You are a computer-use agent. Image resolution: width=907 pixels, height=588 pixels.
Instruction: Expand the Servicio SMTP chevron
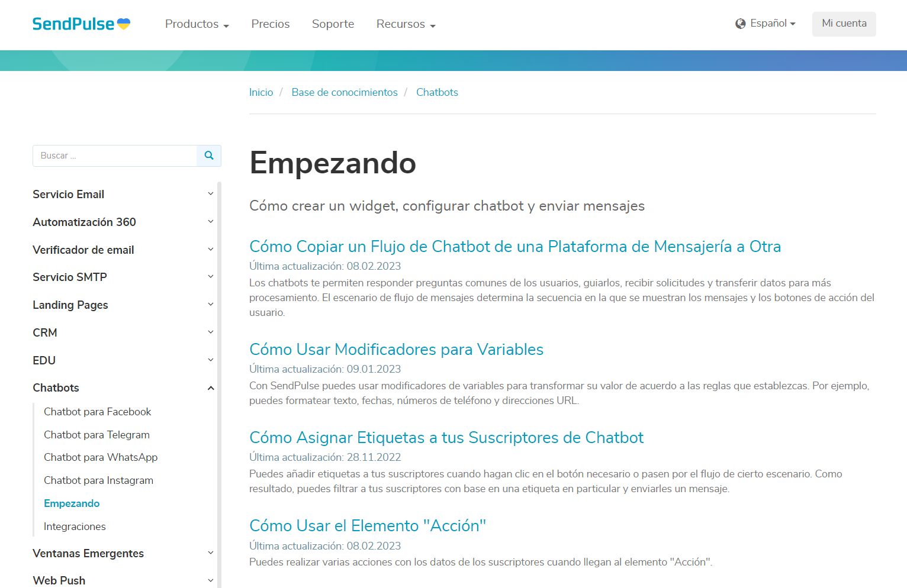tap(211, 277)
